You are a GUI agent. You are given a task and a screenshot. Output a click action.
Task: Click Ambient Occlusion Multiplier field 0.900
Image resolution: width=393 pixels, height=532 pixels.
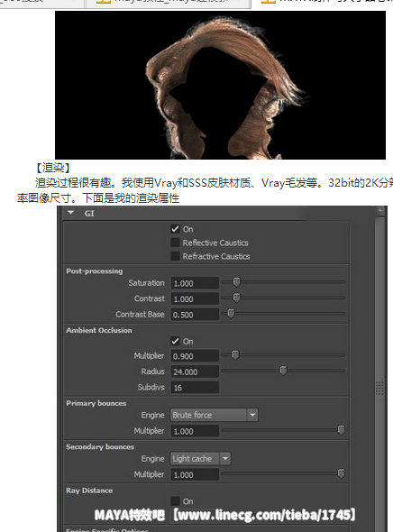tap(195, 356)
